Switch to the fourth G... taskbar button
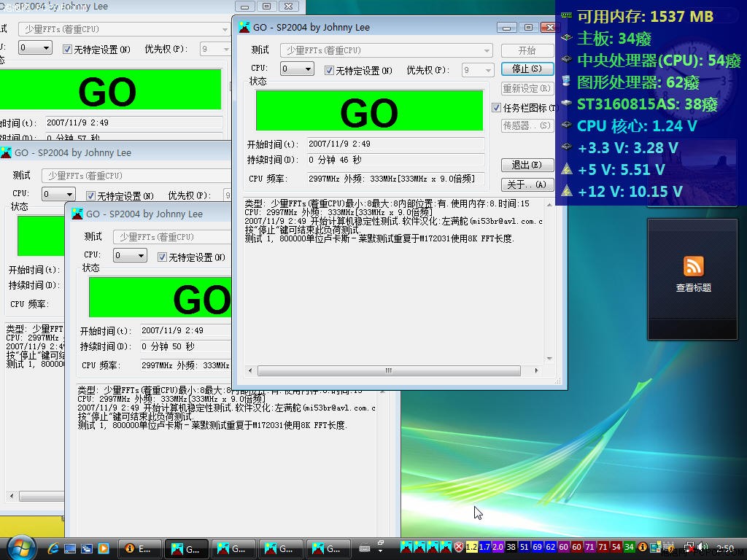 [328, 548]
